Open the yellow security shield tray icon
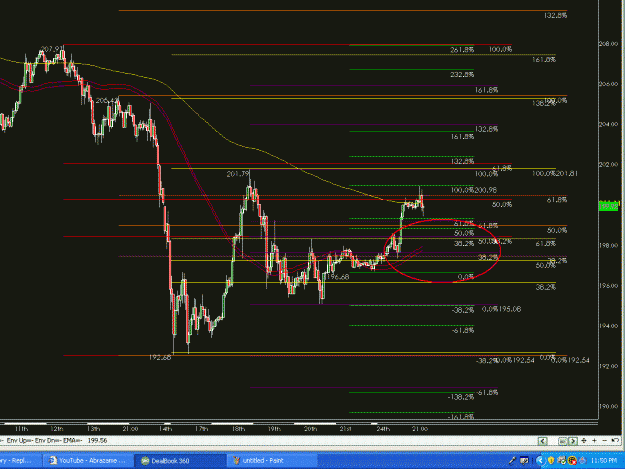This screenshot has width=625, height=469. pyautogui.click(x=551, y=461)
